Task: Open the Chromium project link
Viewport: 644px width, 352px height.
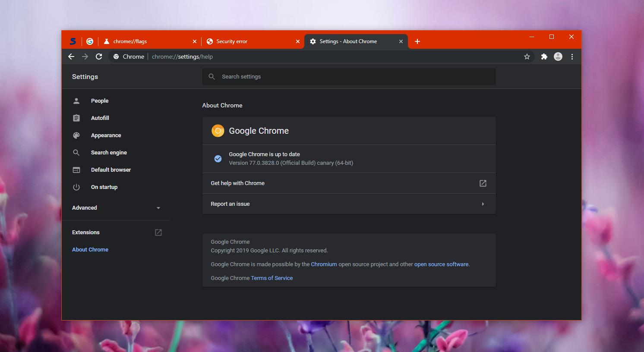Action: pos(324,264)
